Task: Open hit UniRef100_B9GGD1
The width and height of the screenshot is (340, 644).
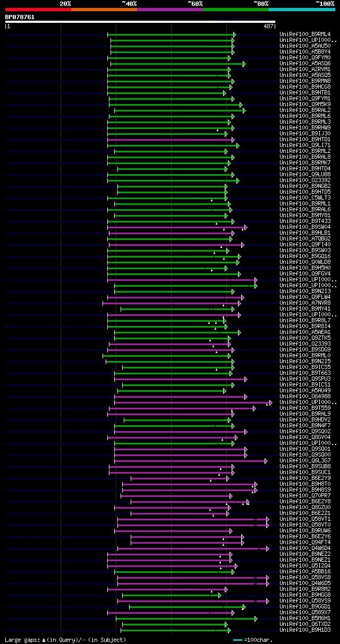Action: (x=305, y=607)
